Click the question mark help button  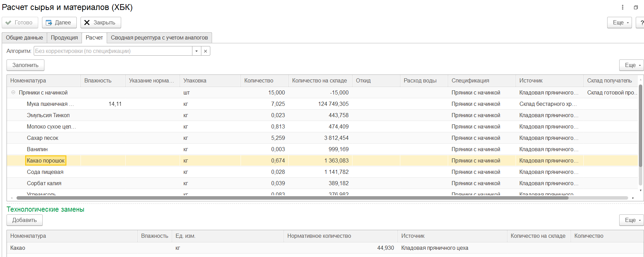pos(640,23)
